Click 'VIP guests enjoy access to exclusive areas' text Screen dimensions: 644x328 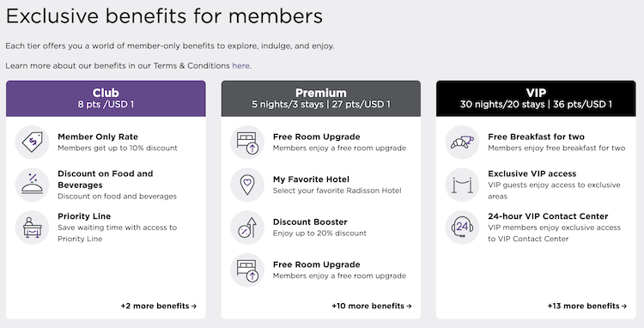tap(554, 191)
